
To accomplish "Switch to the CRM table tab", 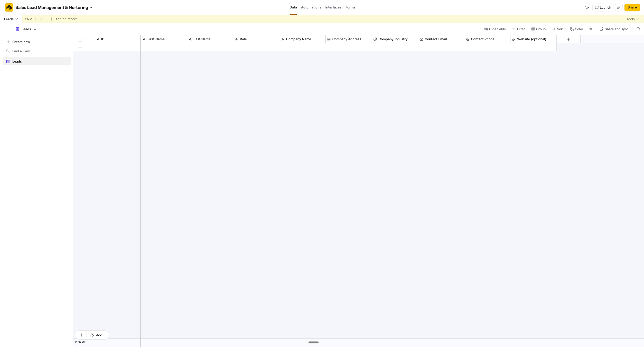I will tap(29, 19).
